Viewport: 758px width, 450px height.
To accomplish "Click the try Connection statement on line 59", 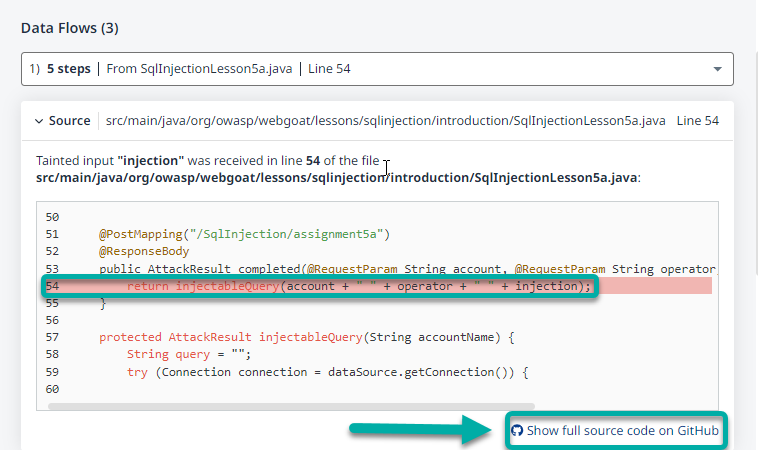I will 326,373.
